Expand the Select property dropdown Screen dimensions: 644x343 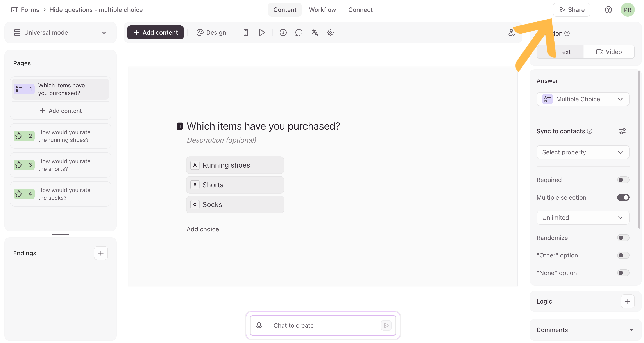[583, 152]
